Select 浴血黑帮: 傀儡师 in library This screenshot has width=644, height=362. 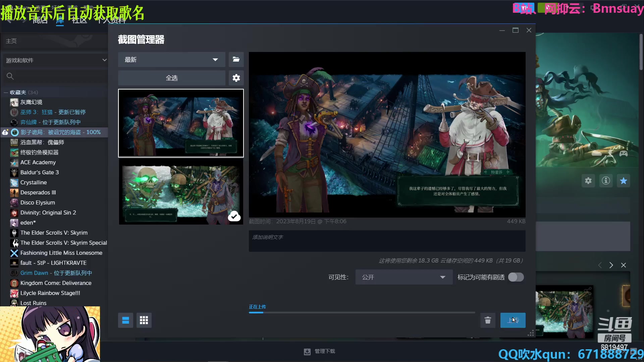tap(42, 142)
